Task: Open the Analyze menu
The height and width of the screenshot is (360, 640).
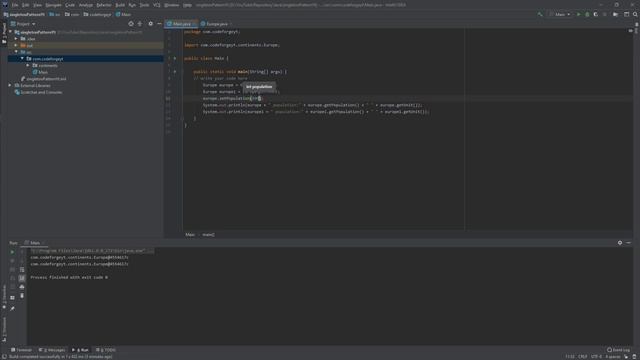Action: point(86,5)
